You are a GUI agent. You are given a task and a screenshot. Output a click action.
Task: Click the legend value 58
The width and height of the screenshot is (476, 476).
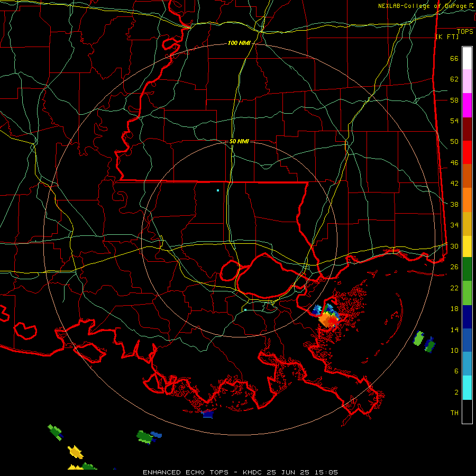[x=454, y=100]
